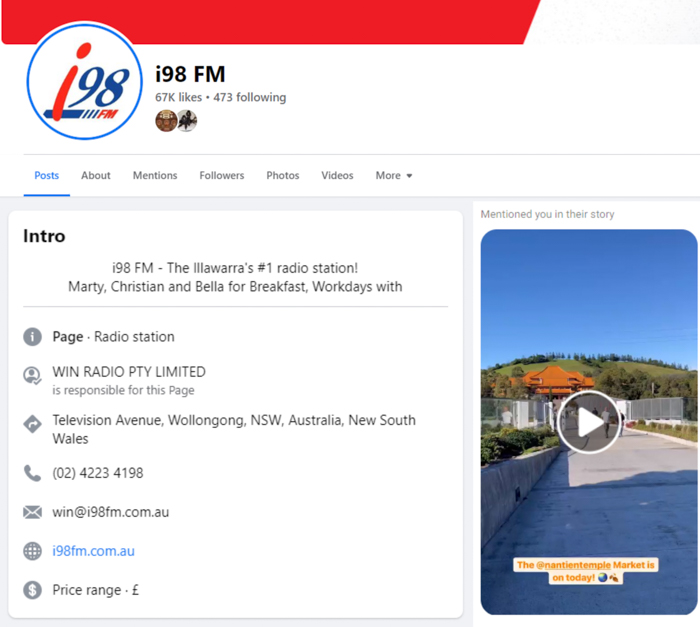The height and width of the screenshot is (627, 700).
Task: Click the second follower avatar under likes
Action: [x=187, y=121]
